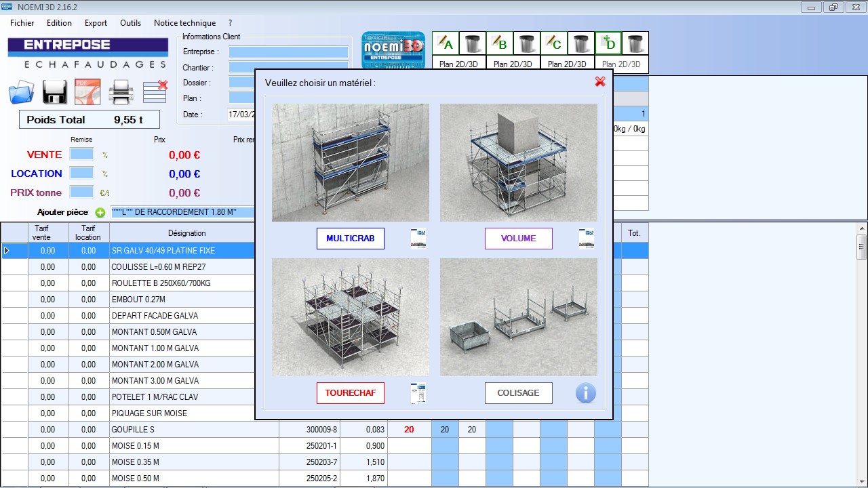This screenshot has height=488, width=868.
Task: Click the parts table vertical scrollbar
Action: click(862, 354)
